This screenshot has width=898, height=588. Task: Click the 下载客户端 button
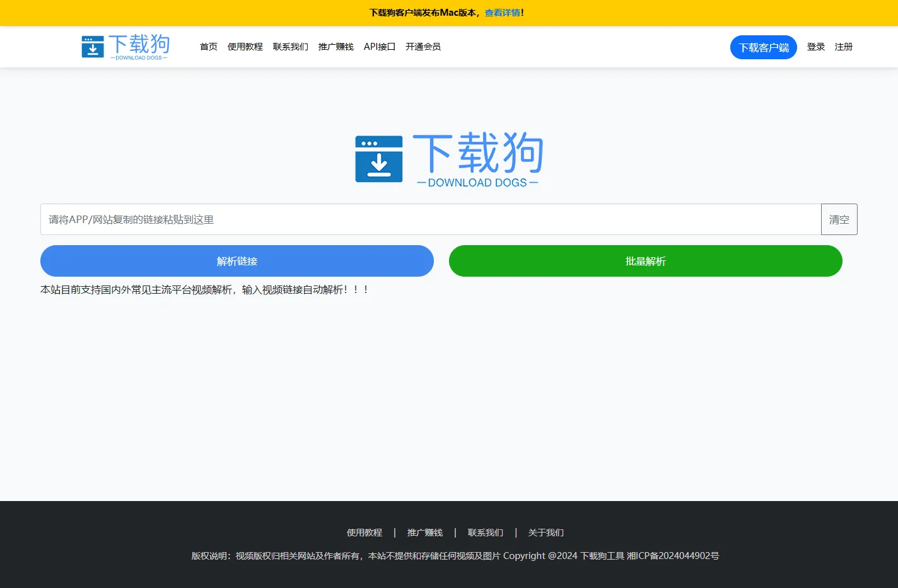[764, 47]
